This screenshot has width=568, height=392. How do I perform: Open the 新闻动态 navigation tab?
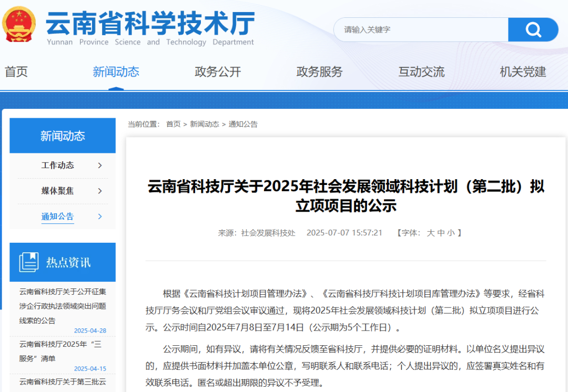click(x=116, y=71)
